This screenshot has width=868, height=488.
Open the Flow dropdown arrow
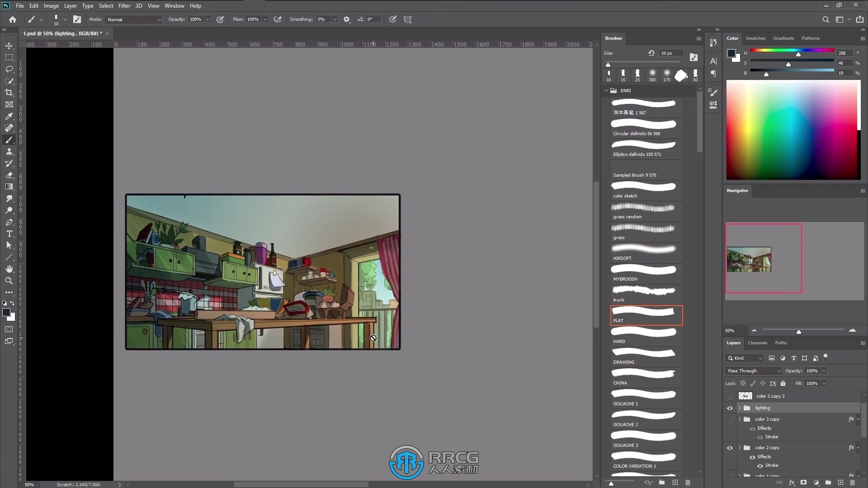click(265, 19)
